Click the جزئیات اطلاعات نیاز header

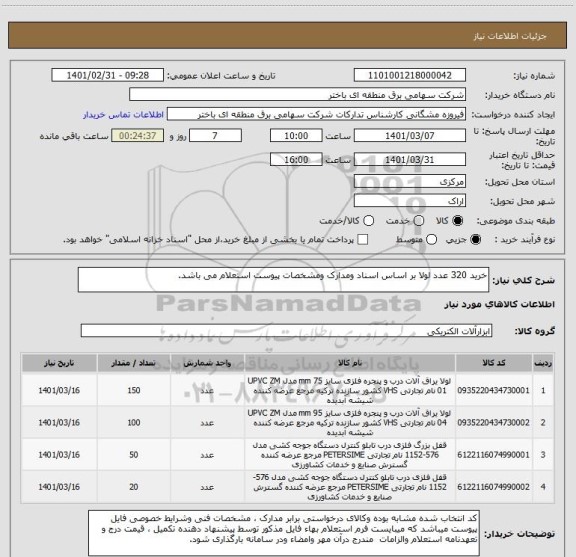510,36
